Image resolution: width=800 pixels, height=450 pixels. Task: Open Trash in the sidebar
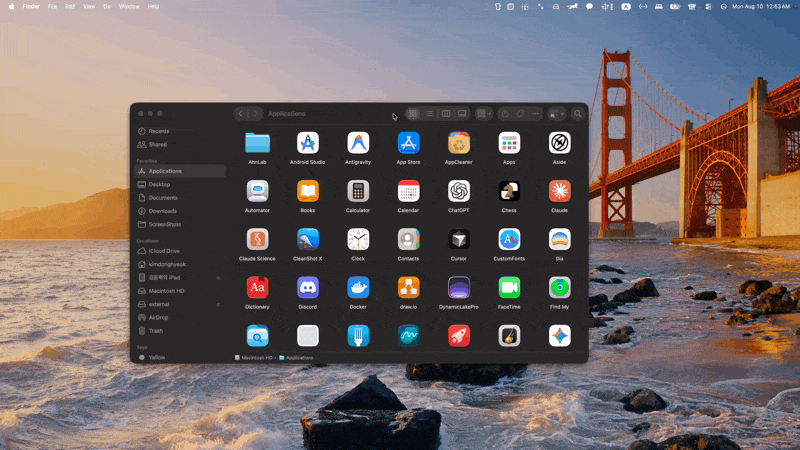(180, 331)
